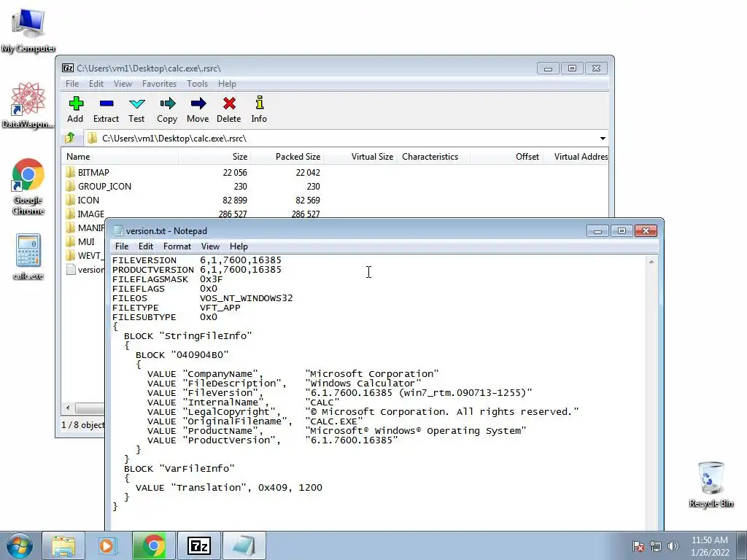Switch to Chrome in the taskbar
The height and width of the screenshot is (560, 747).
153,545
